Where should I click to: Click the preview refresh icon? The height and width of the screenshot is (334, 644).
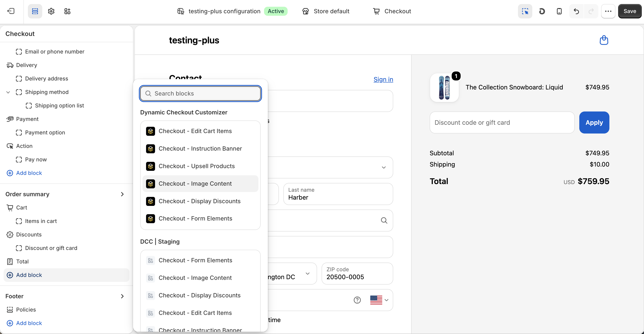point(542,11)
